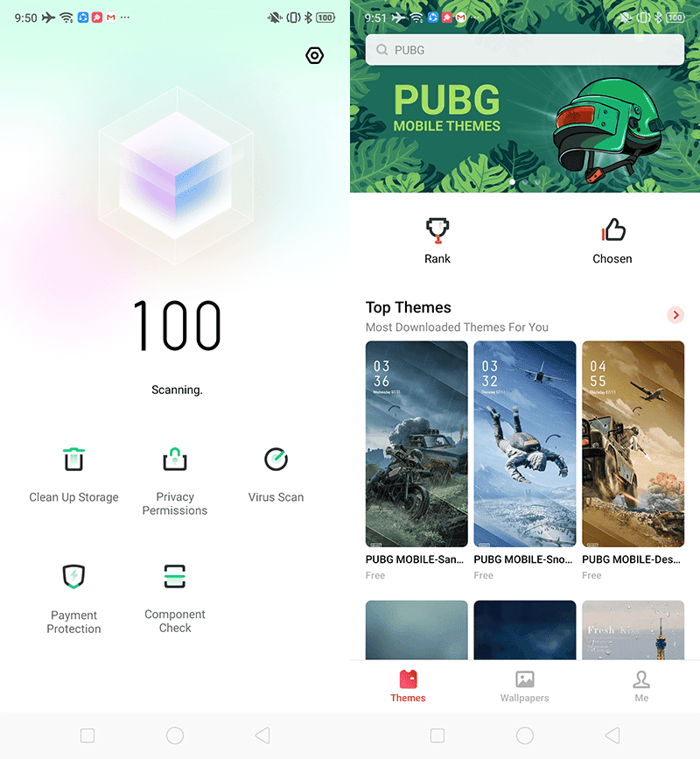Click Free label under PUBG MOBILE-Sno...

coord(484,575)
